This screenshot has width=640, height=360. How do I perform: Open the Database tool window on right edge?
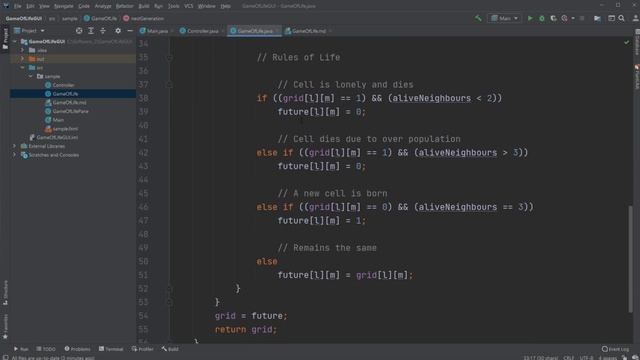637,42
